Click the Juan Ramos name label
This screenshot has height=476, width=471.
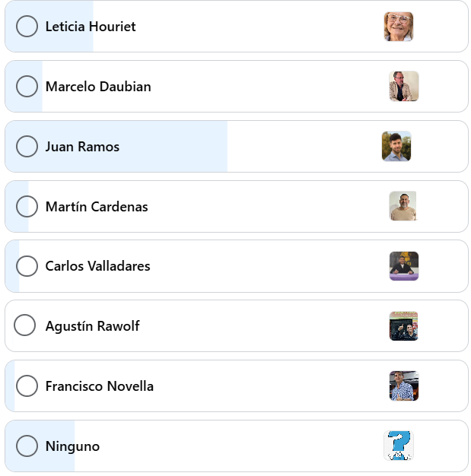point(82,147)
